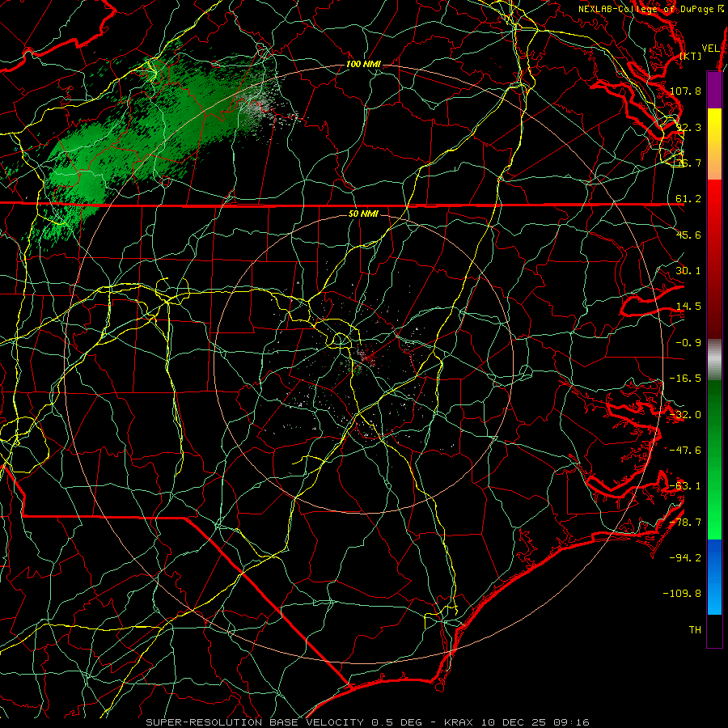Pick the black TH segment of the color bar
This screenshot has height=728, width=728.
tap(714, 630)
